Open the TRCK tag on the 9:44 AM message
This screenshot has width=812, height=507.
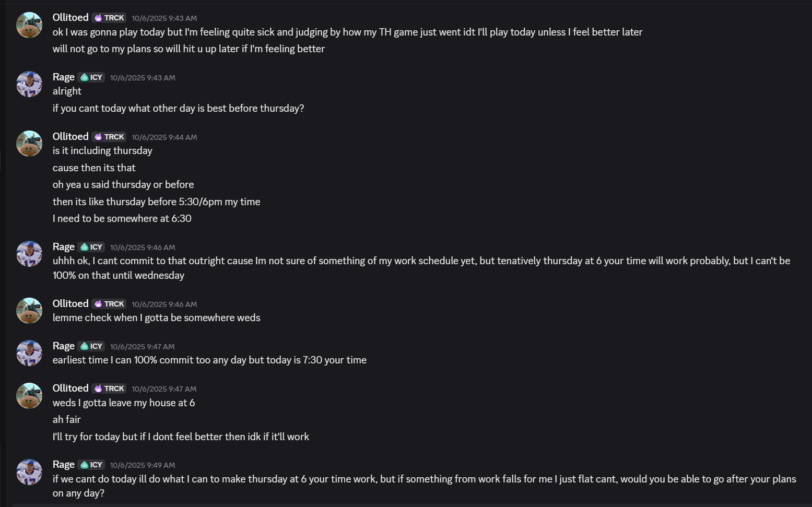109,137
